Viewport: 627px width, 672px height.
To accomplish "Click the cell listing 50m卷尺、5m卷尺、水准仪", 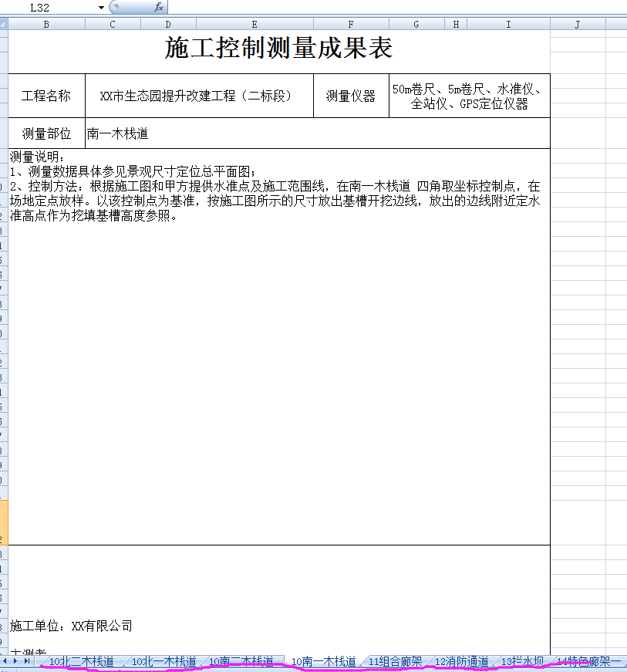I will tap(470, 96).
